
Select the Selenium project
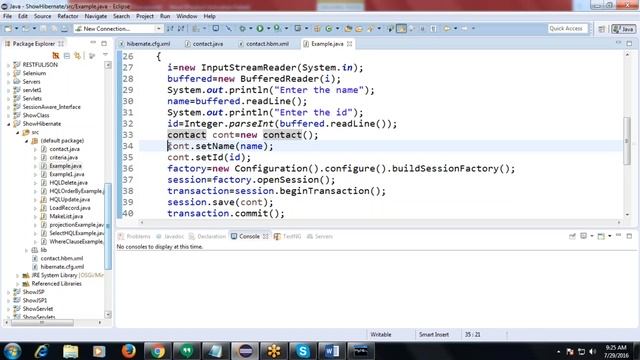click(x=34, y=73)
